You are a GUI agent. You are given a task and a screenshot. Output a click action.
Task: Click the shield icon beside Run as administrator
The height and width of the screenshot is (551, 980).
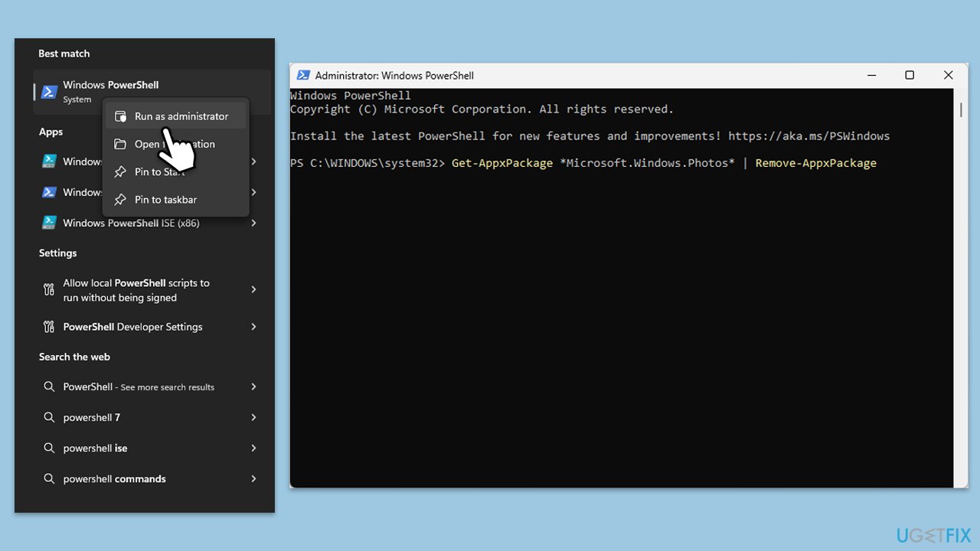(x=120, y=116)
